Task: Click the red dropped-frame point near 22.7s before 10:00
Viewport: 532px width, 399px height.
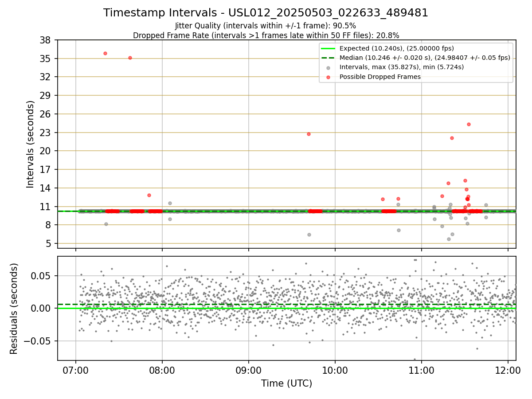Action: [309, 134]
